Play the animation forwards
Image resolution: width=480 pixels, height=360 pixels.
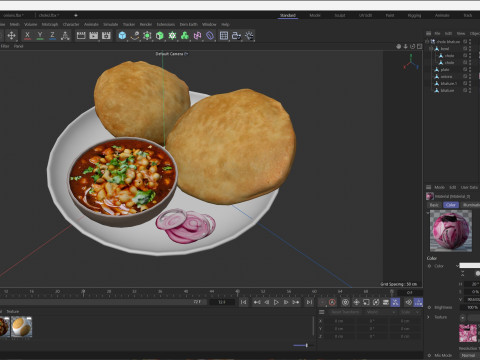point(276,302)
